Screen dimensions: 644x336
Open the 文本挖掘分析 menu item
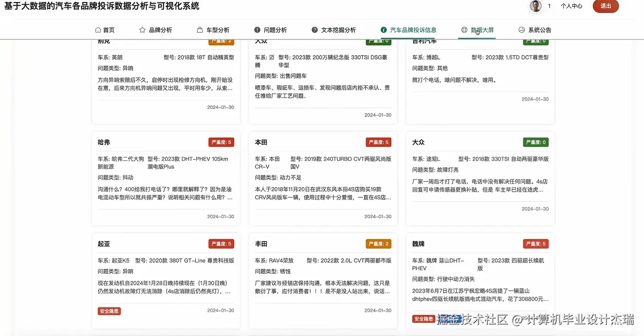coord(334,30)
